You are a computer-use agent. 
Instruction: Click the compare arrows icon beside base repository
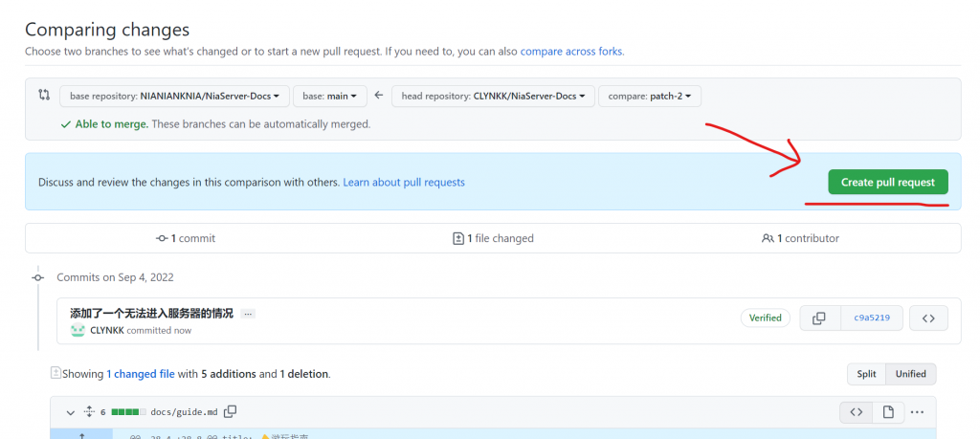coord(44,95)
